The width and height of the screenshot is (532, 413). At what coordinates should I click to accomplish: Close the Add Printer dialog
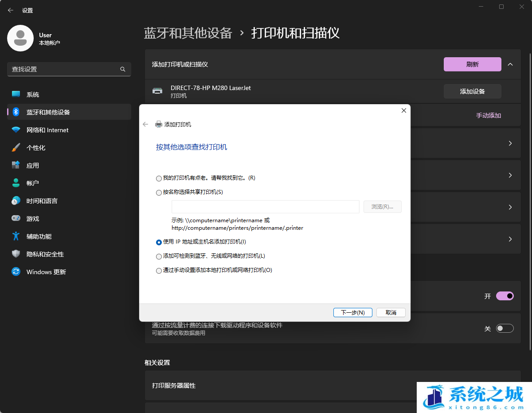tap(403, 110)
